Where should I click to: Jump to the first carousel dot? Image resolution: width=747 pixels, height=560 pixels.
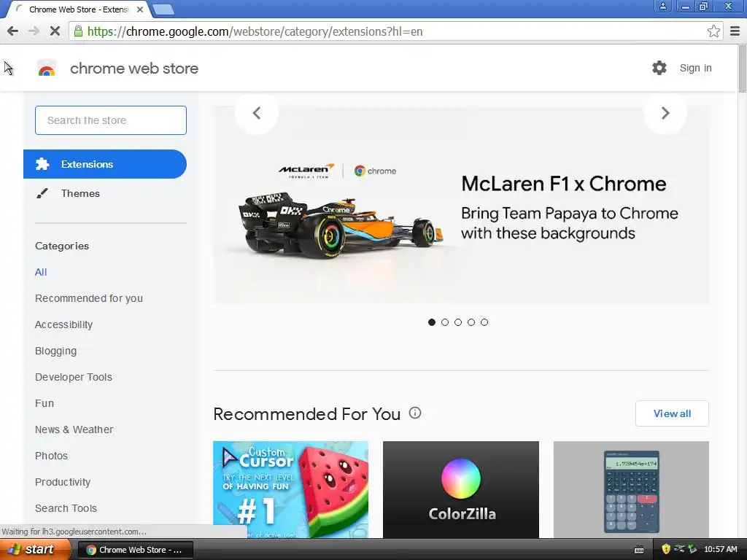432,322
